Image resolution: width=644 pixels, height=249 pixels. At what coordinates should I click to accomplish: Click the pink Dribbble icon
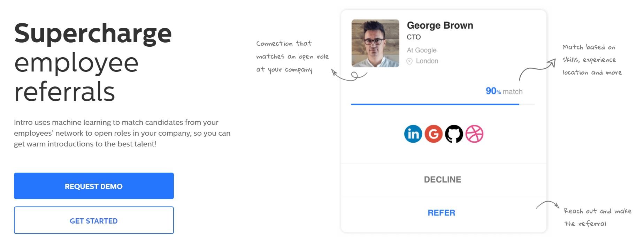[474, 134]
